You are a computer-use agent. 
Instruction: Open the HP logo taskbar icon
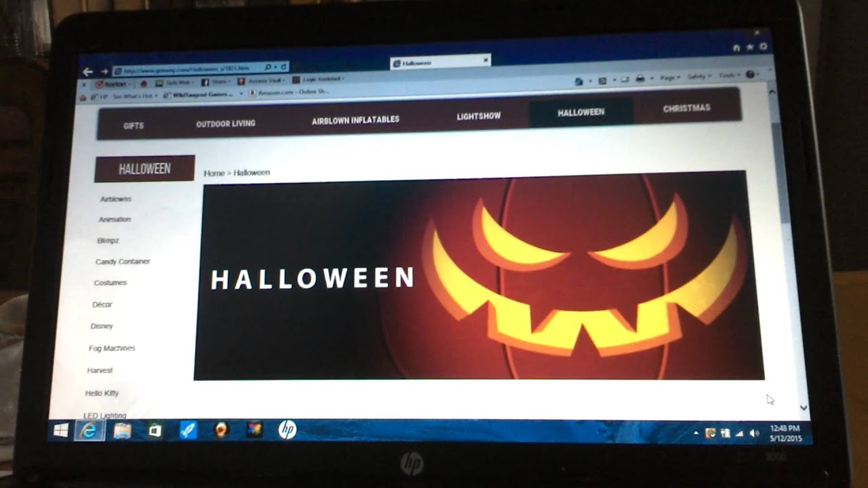click(288, 429)
